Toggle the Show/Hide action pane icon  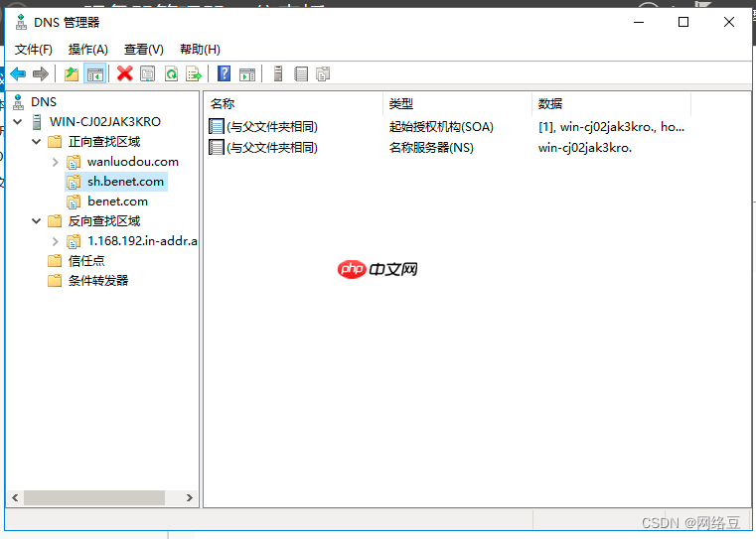coord(247,74)
